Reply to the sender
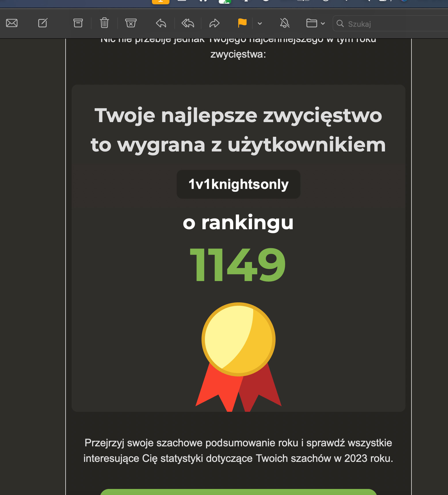Viewport: 448px width, 495px height. [161, 23]
